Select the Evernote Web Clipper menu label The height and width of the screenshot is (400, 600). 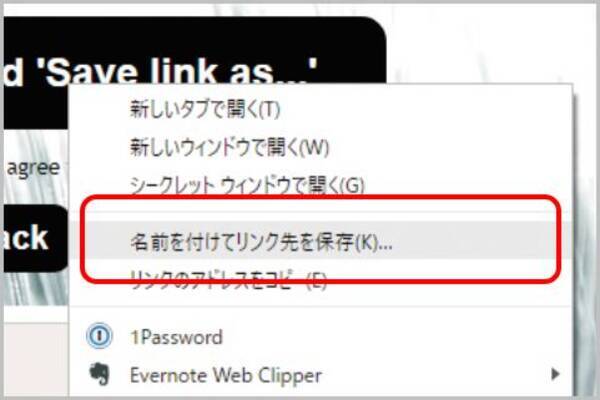click(226, 376)
